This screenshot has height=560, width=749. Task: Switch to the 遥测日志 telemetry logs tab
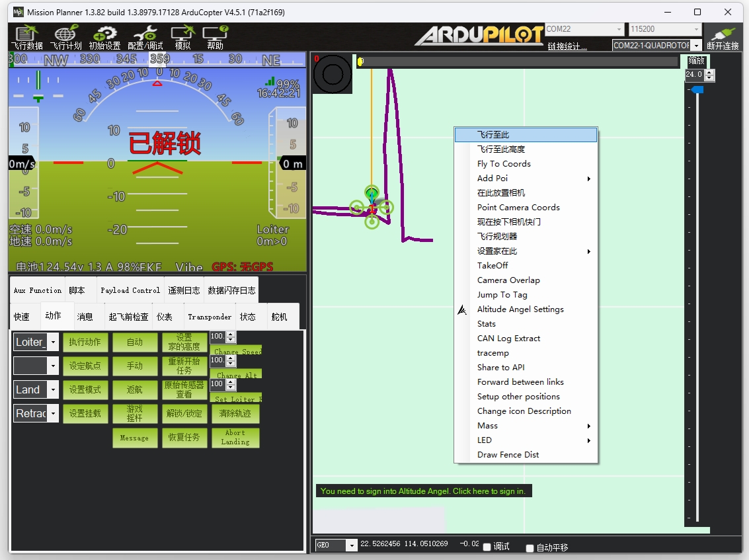(x=184, y=290)
